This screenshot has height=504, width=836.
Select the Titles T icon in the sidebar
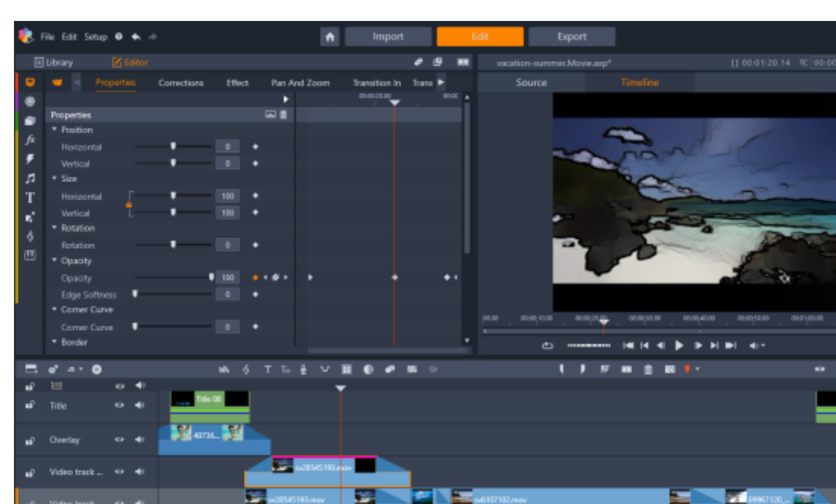[30, 198]
